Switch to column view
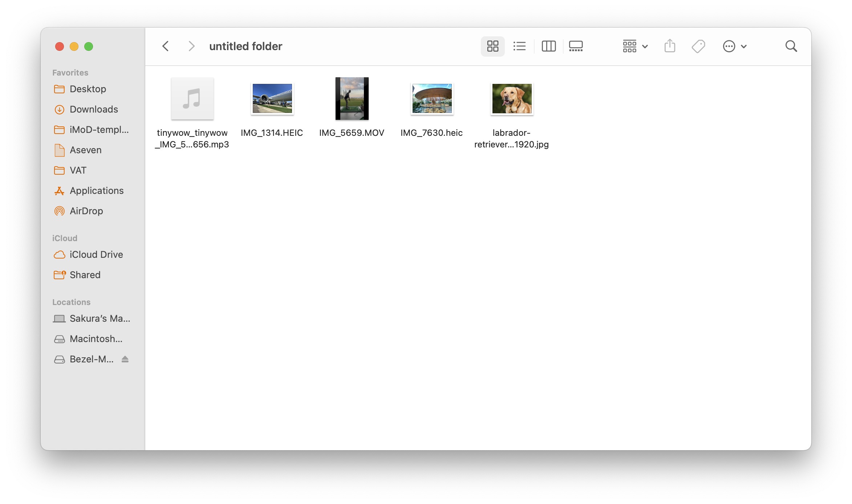This screenshot has width=852, height=504. point(548,46)
